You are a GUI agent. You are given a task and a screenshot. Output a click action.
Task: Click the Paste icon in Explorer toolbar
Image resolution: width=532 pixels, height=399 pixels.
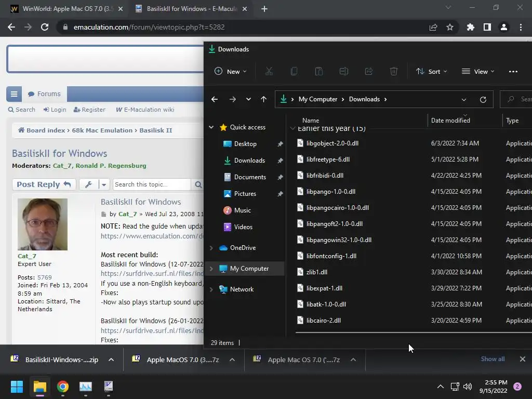click(319, 71)
